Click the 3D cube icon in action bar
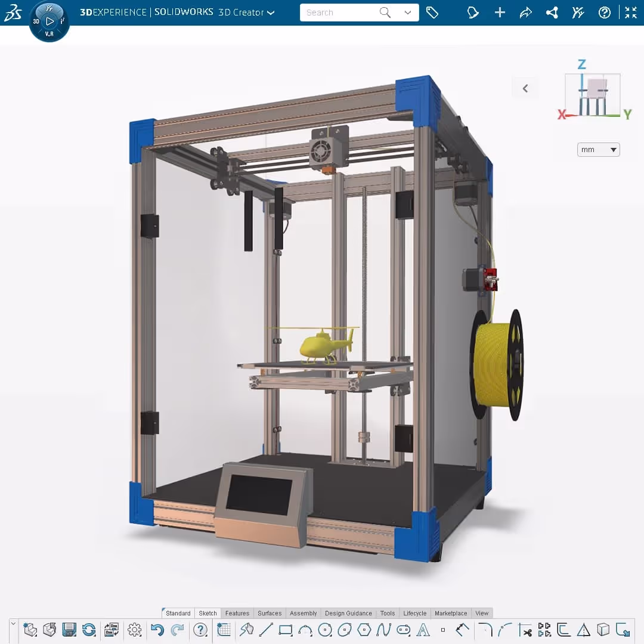The image size is (644, 644). coord(603,630)
